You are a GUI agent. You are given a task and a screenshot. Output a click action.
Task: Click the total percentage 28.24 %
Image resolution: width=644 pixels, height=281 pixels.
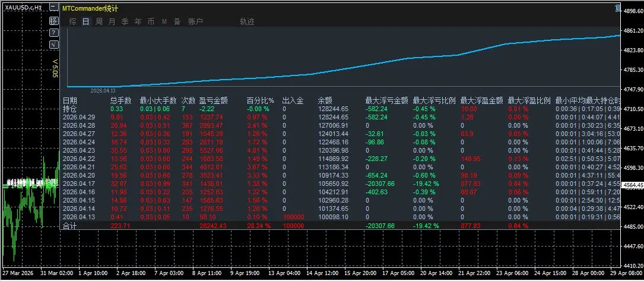259,226
